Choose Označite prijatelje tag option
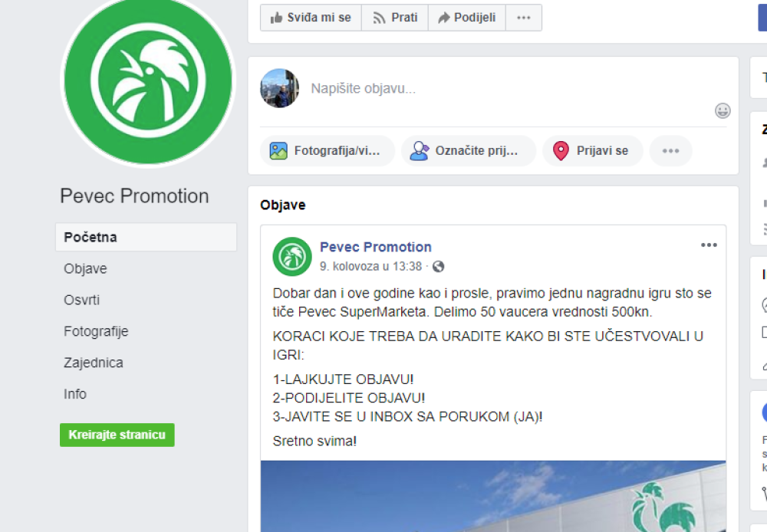The image size is (767, 532). (468, 150)
